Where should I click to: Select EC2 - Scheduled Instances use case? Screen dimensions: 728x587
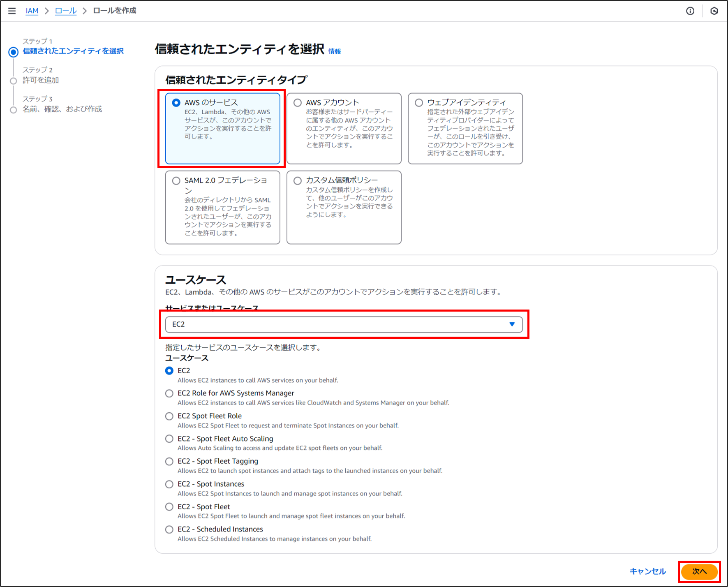coord(169,529)
